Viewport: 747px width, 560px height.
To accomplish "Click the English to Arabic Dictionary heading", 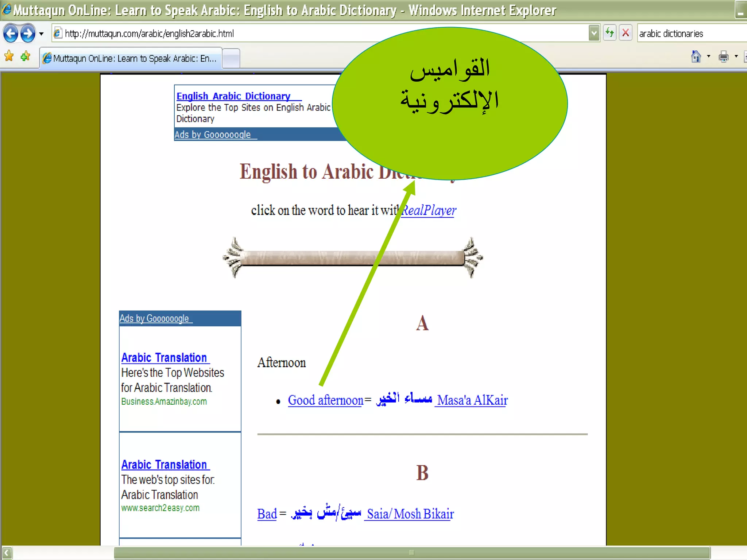I will 348,172.
